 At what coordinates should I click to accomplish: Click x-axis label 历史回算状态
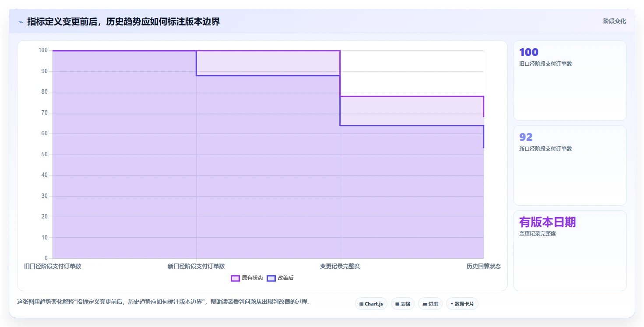[x=483, y=266]
